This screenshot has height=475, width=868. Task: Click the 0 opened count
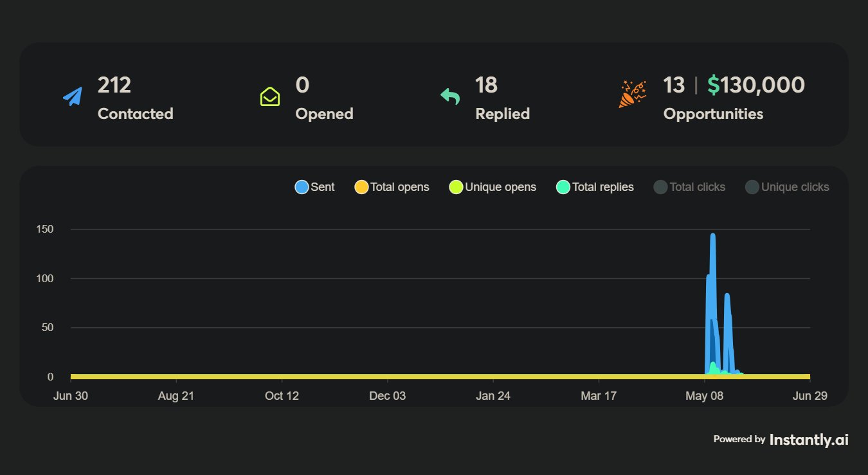click(302, 85)
